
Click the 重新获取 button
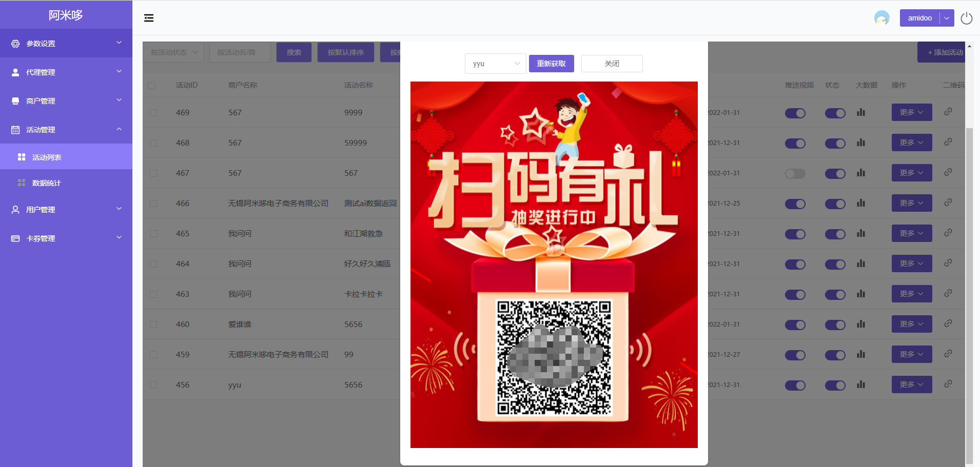click(x=551, y=64)
